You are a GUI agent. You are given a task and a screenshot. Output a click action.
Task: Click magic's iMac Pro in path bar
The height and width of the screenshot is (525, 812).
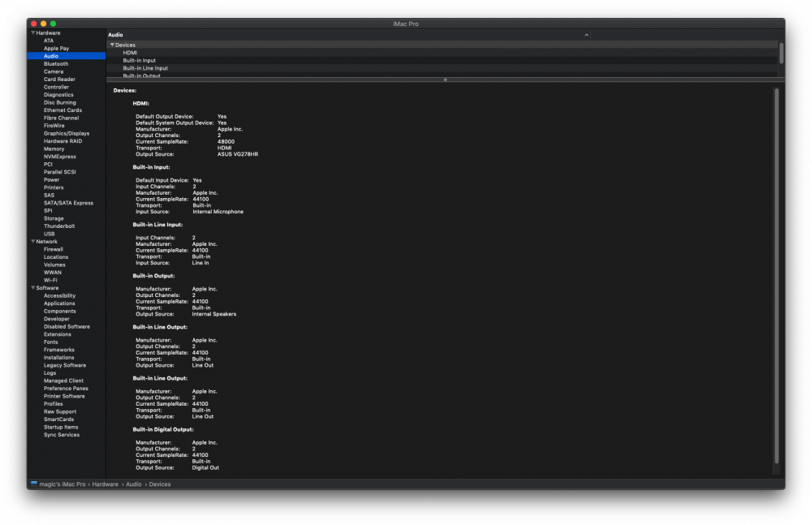[63, 484]
